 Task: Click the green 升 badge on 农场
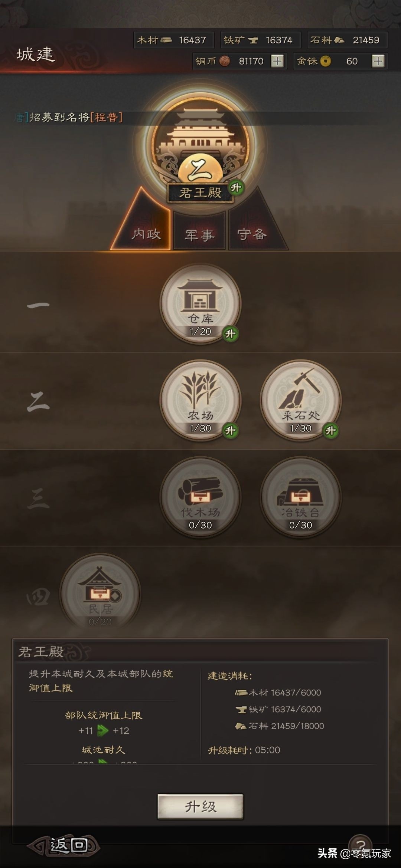[x=230, y=431]
